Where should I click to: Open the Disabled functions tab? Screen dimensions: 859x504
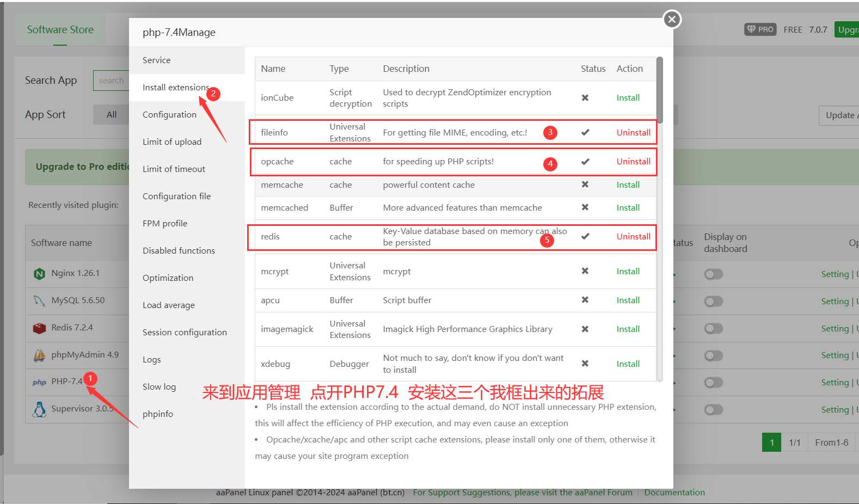pos(187,250)
